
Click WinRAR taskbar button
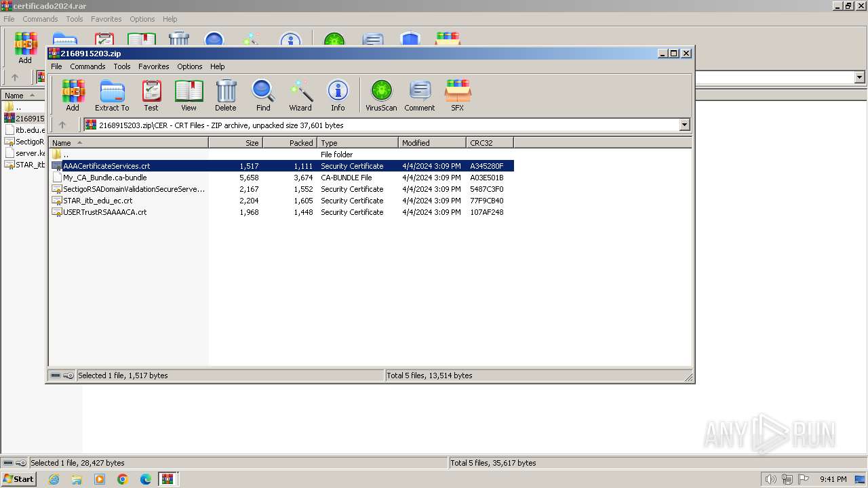pyautogui.click(x=167, y=479)
